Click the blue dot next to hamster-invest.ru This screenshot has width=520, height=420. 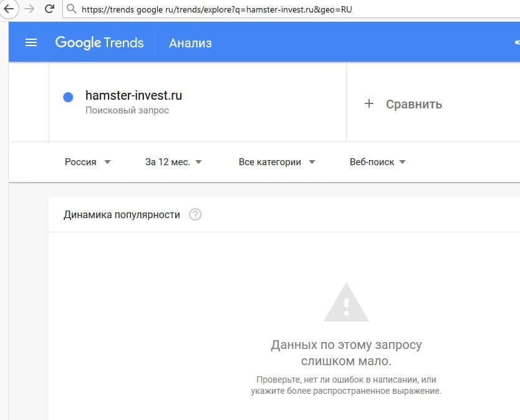coord(69,97)
